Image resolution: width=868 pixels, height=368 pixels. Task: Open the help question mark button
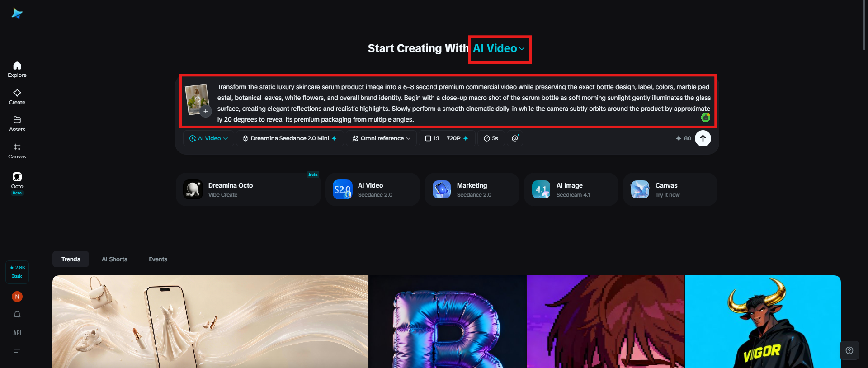(849, 350)
